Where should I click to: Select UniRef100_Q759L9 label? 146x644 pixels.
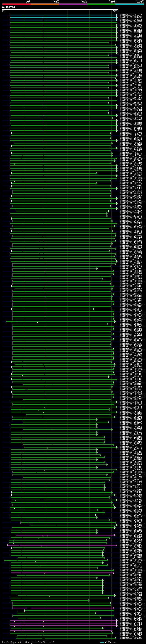click(x=131, y=628)
